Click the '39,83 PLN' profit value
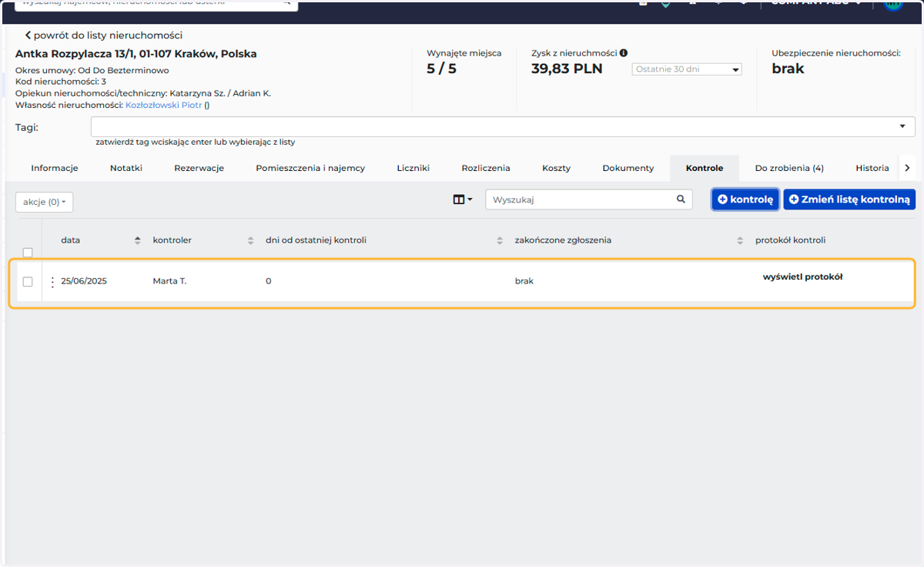The width and height of the screenshot is (924, 567). pyautogui.click(x=567, y=69)
